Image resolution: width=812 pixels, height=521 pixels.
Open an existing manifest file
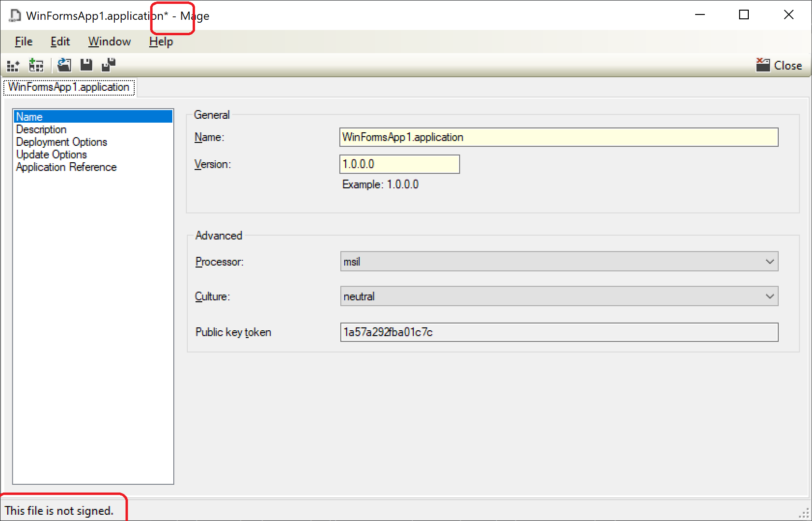coord(64,65)
